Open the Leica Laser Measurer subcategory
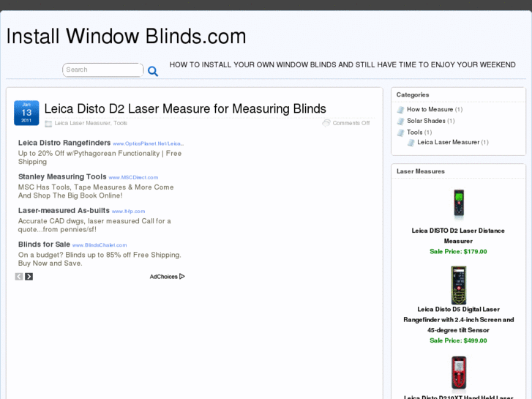 (x=448, y=142)
